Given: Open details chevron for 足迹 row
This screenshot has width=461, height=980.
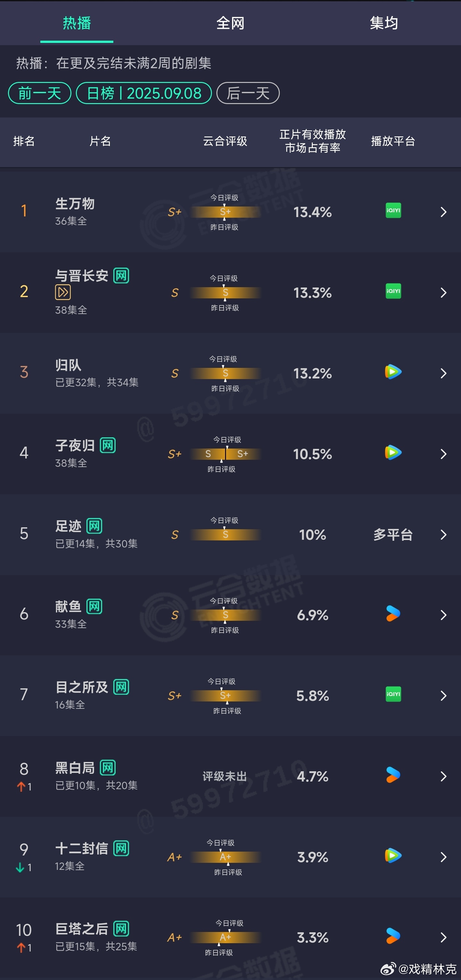Looking at the screenshot, I should pyautogui.click(x=443, y=535).
